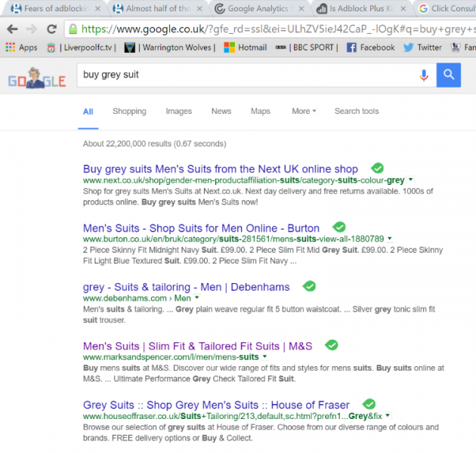The height and width of the screenshot is (453, 476).
Task: Open the Hotmail bookmark
Action: (x=246, y=48)
